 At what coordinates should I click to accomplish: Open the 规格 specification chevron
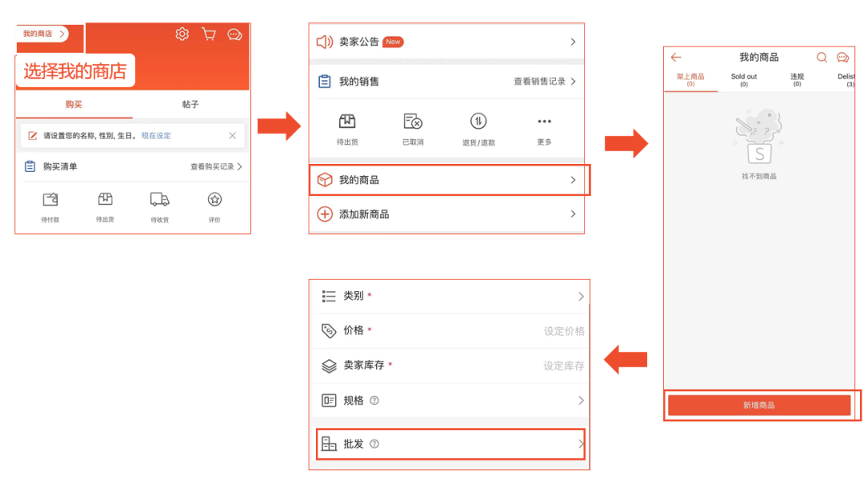(x=580, y=400)
